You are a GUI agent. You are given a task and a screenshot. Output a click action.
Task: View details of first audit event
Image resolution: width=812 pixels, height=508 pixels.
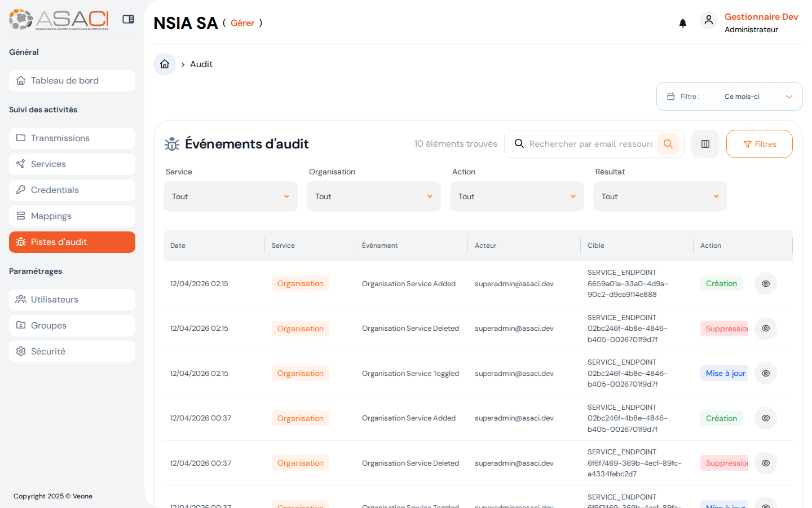[765, 283]
